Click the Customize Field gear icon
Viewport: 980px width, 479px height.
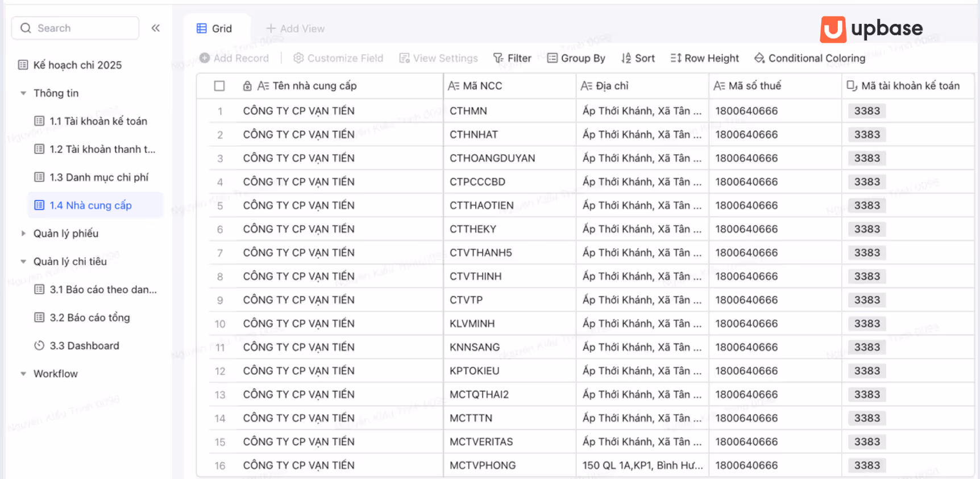pos(298,58)
